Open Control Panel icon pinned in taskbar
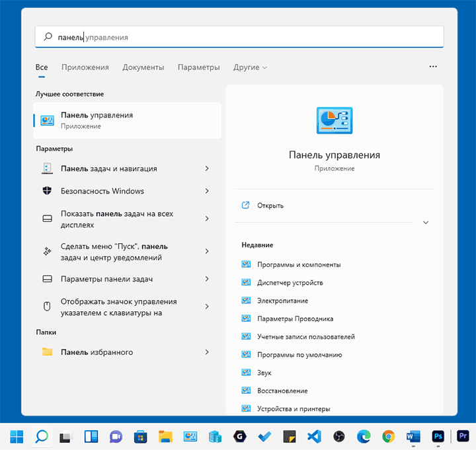476x450 pixels. click(190, 437)
